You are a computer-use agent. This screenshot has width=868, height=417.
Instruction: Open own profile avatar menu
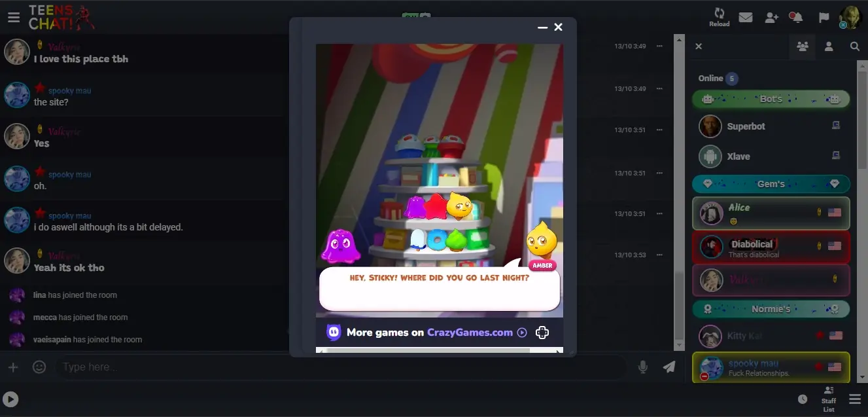coord(851,18)
